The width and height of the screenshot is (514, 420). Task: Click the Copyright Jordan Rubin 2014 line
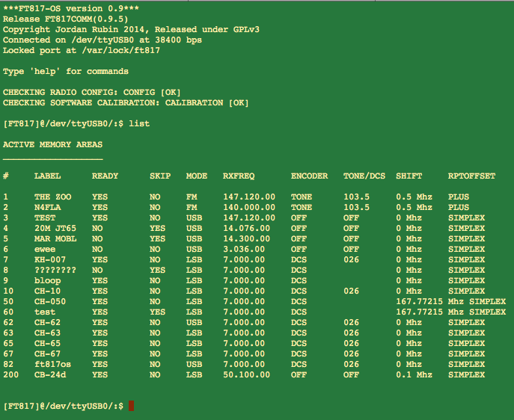[131, 29]
